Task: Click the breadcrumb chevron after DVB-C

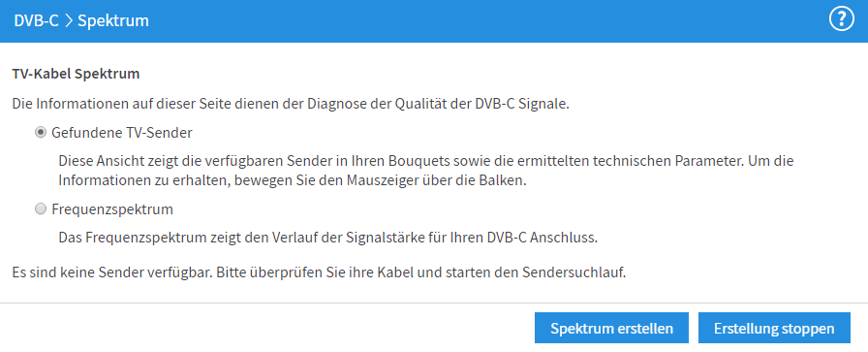Action: click(x=68, y=21)
